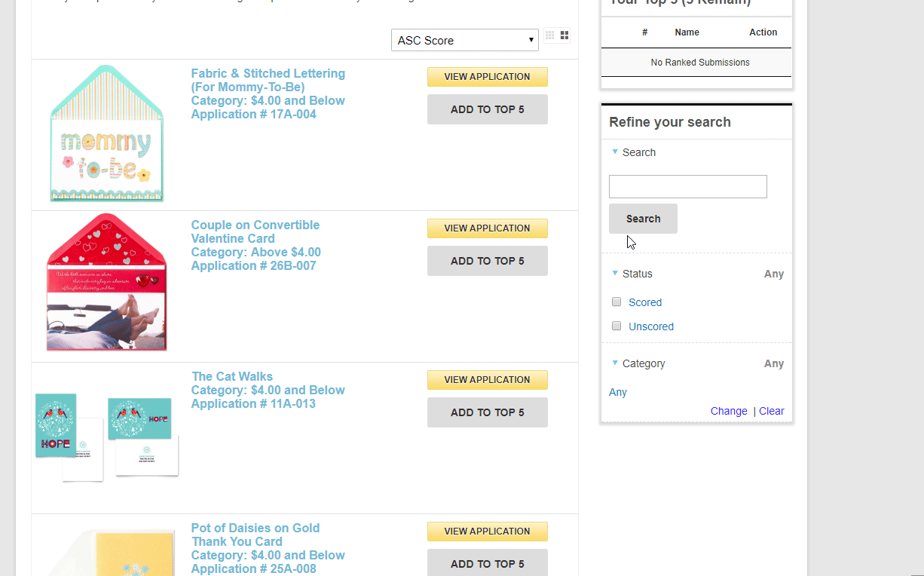Collapse the Search section triangle

click(615, 152)
